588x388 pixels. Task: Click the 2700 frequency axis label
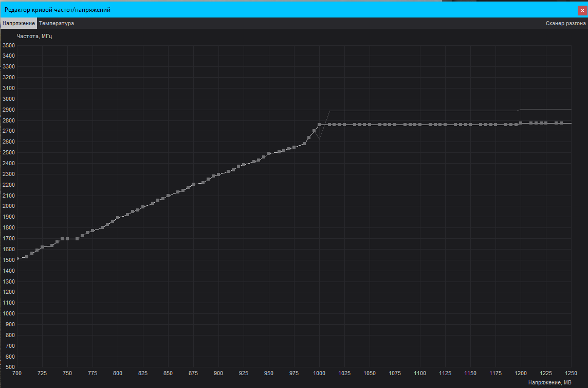point(9,131)
